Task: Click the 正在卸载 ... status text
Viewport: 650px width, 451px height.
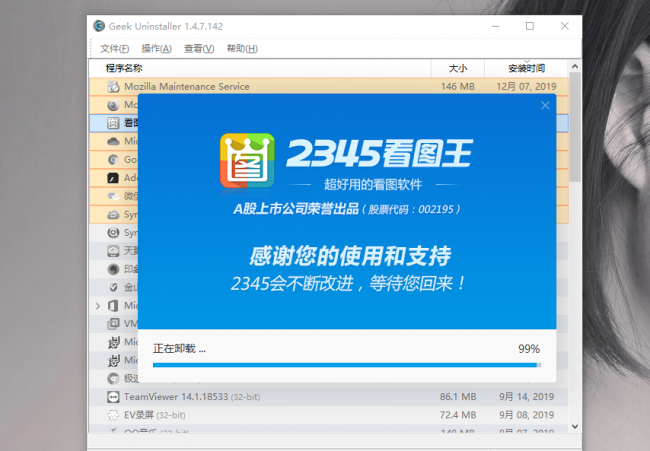Action: coord(179,349)
